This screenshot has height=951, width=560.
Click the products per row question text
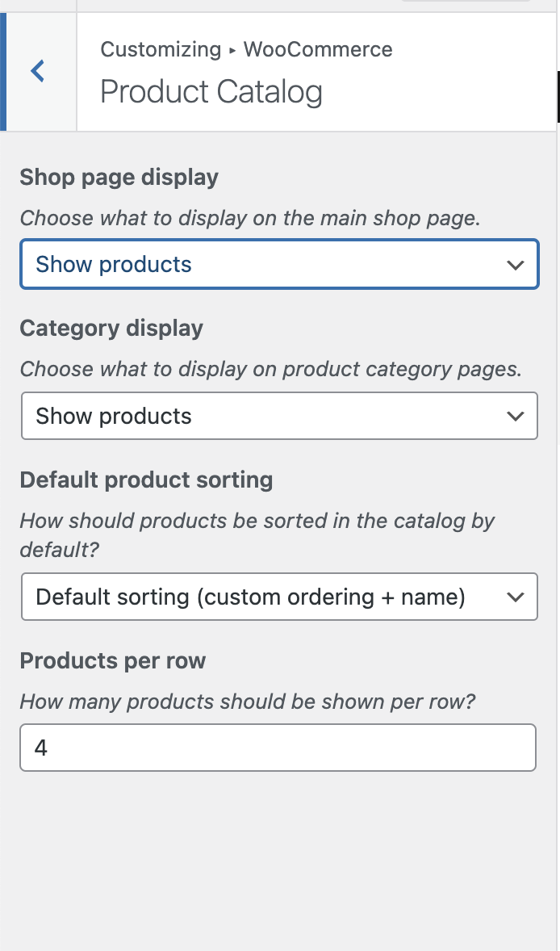click(247, 702)
